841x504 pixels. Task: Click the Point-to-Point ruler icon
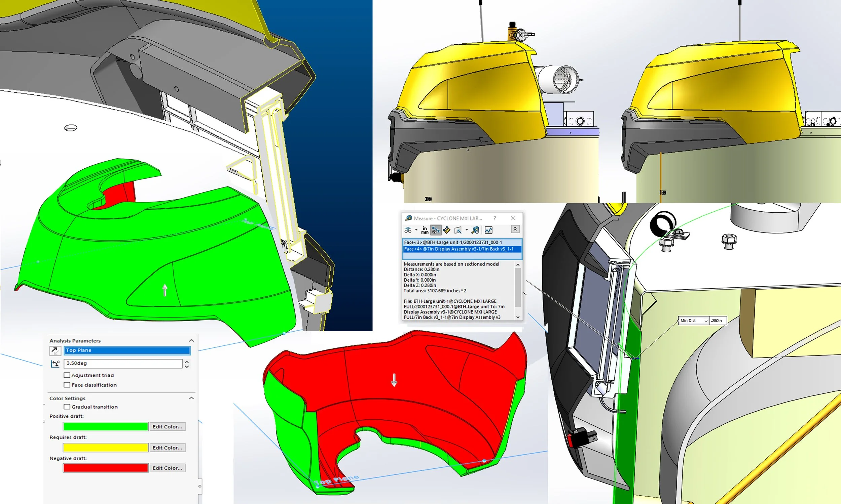[x=447, y=230]
